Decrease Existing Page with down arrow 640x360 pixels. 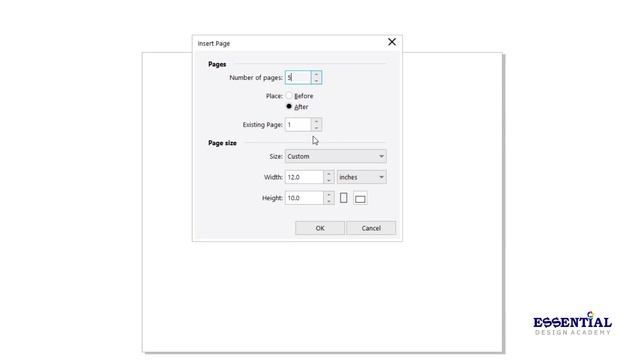coord(316,128)
